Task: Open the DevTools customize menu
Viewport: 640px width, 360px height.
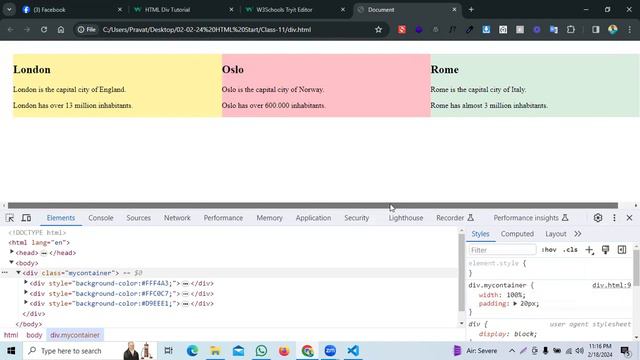Action: coord(614,218)
